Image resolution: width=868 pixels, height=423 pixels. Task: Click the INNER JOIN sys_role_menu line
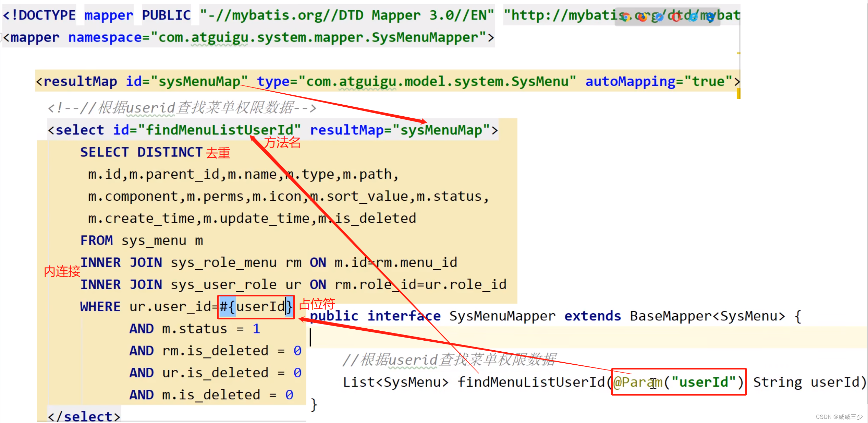click(269, 262)
